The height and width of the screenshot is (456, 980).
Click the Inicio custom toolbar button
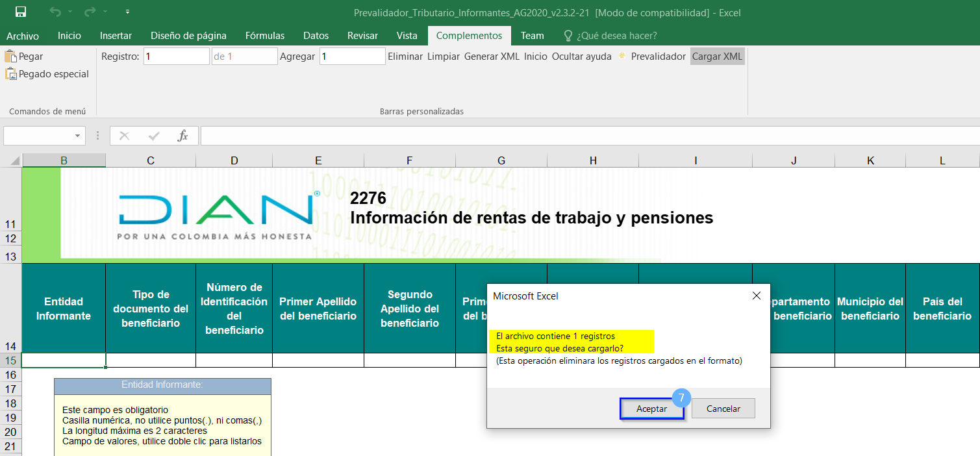coord(536,57)
